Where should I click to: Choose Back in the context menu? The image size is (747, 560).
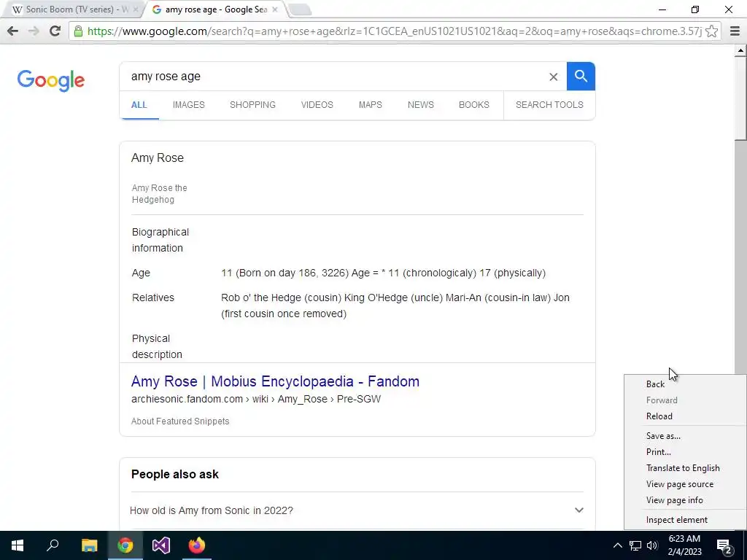click(655, 384)
